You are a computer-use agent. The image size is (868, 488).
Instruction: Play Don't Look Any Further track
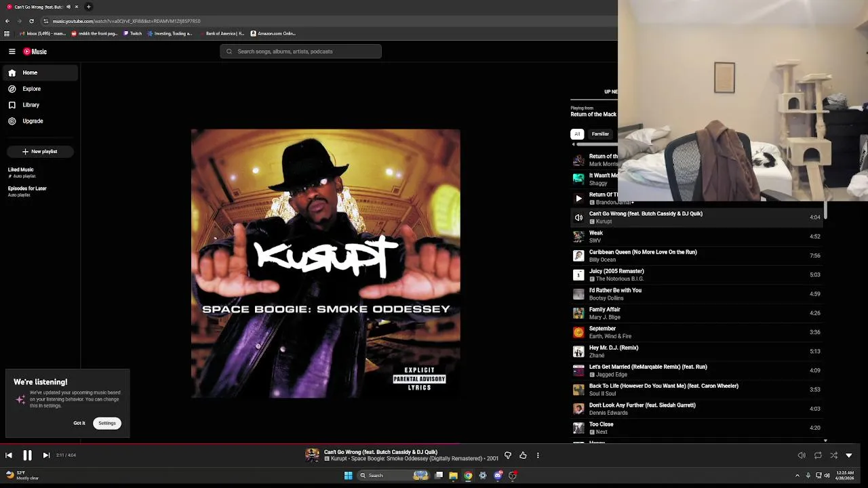698,409
